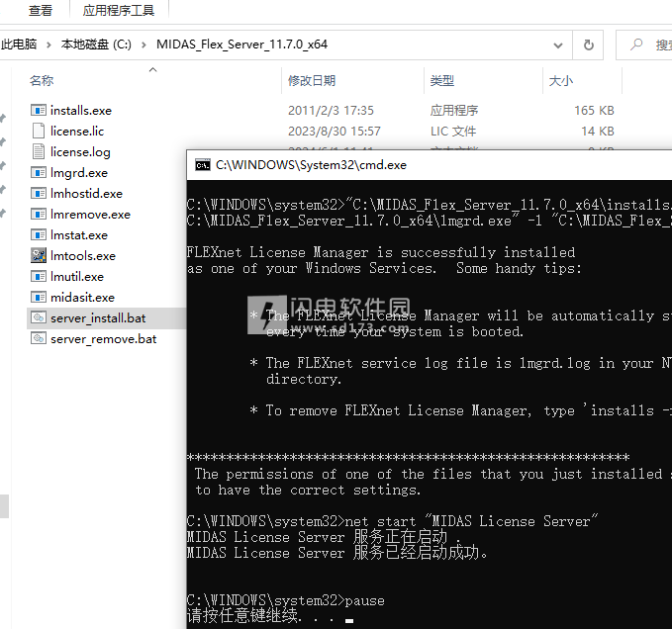Viewport: 672px width, 629px height.
Task: Expand the arrow after 本地磁盘 (C:) breadcrumb
Action: (x=144, y=45)
